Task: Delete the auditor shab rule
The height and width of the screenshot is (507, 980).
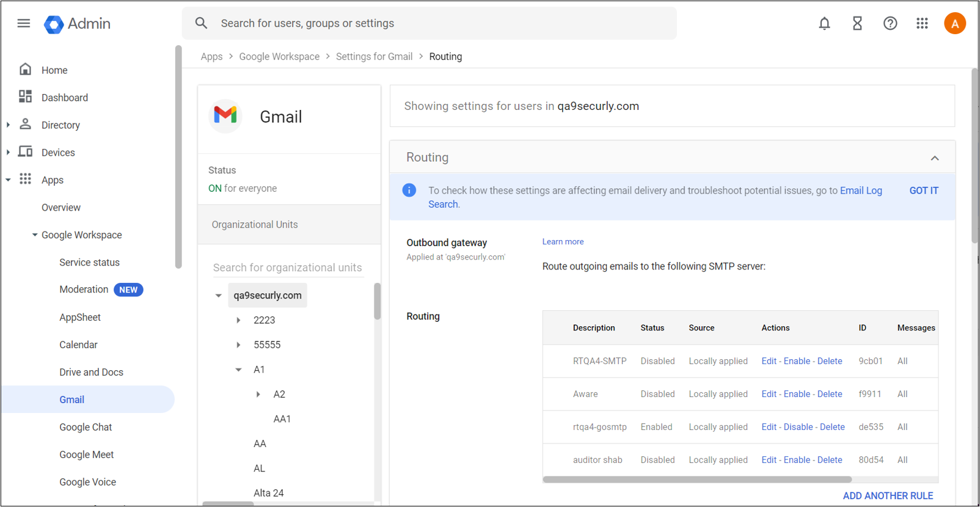Action: click(x=830, y=460)
